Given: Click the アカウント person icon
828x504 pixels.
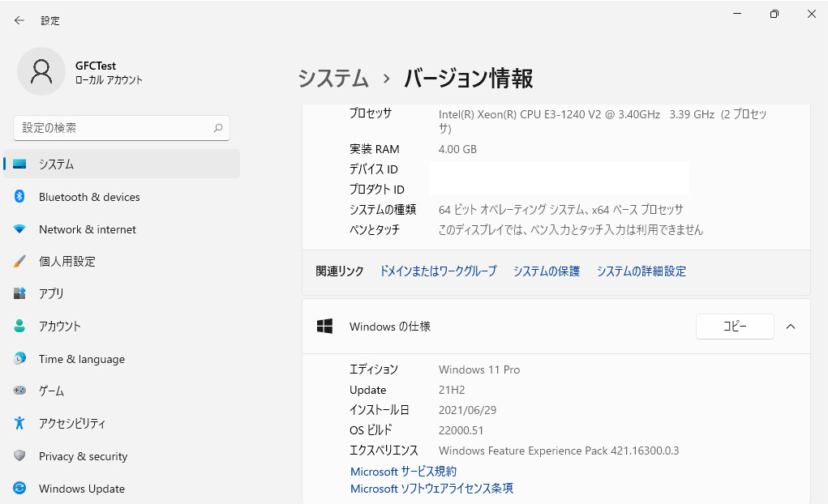Looking at the screenshot, I should [x=19, y=327].
